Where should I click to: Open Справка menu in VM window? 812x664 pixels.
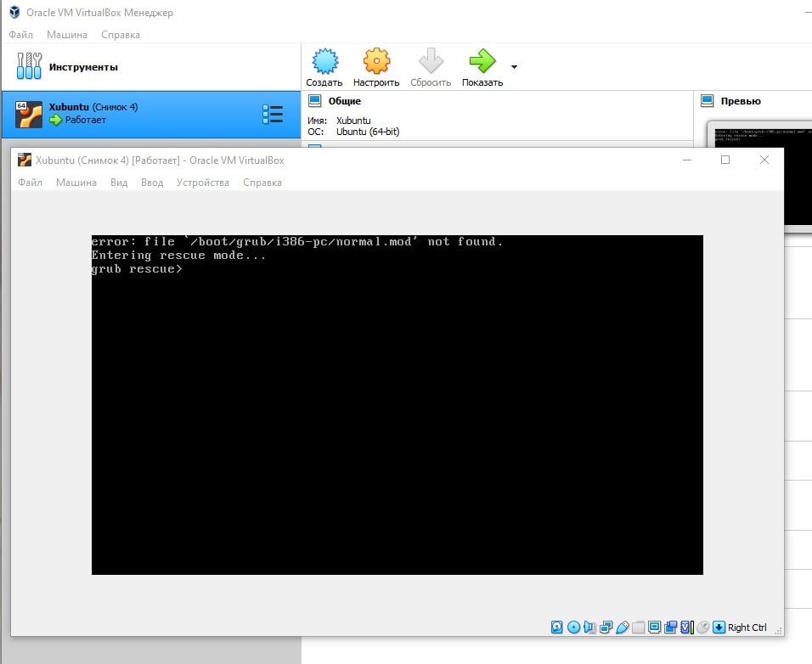(262, 183)
